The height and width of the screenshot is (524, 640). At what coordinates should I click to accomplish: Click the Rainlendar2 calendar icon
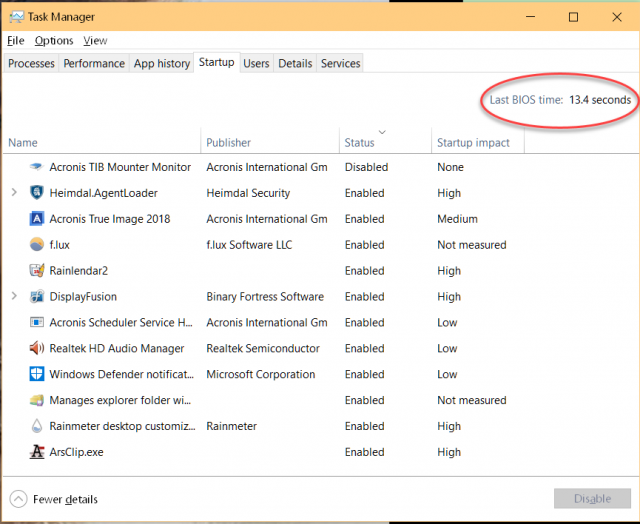(x=36, y=270)
